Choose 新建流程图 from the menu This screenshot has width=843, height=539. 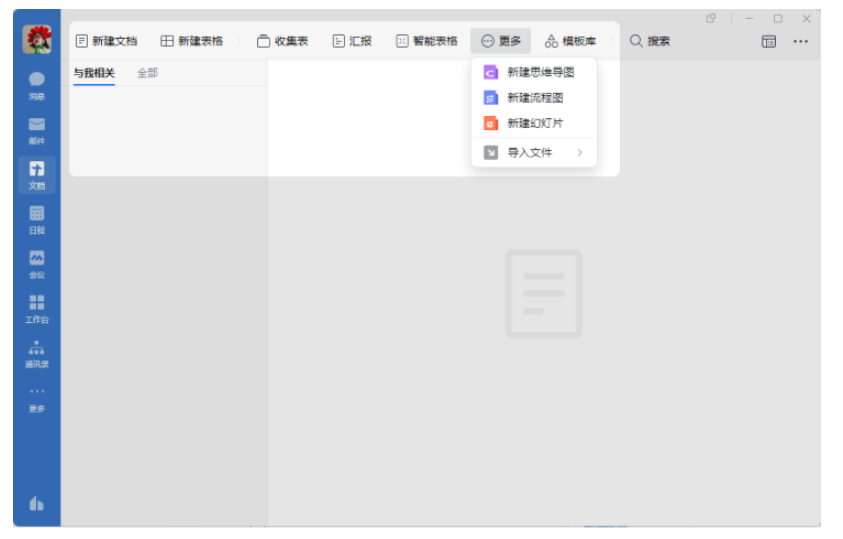[534, 98]
